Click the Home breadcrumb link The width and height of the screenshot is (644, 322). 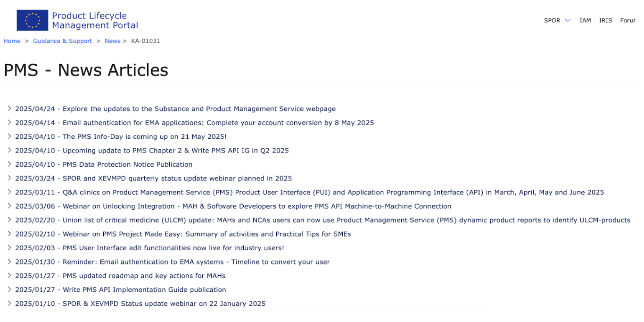[12, 41]
